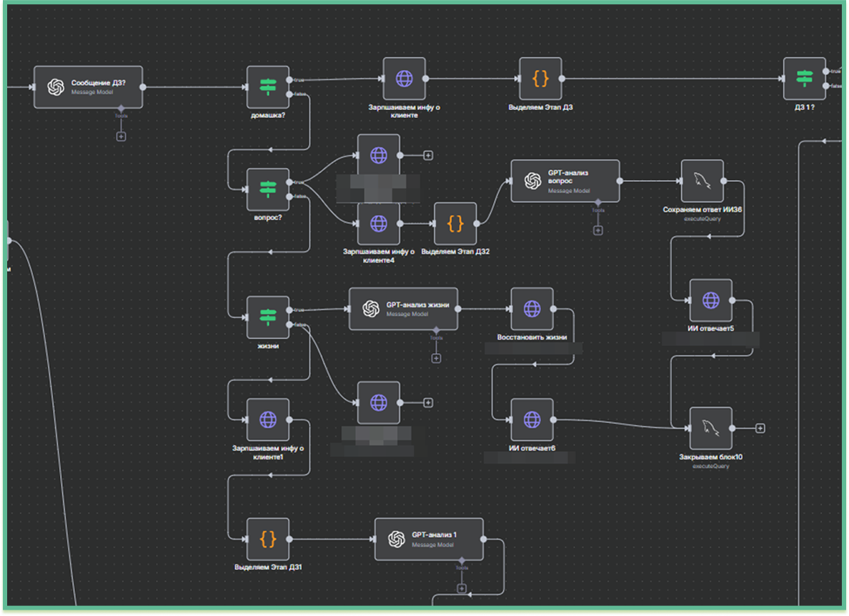This screenshot has width=849, height=616.
Task: Click the Восстановить жизни HTTP node
Action: pyautogui.click(x=532, y=309)
